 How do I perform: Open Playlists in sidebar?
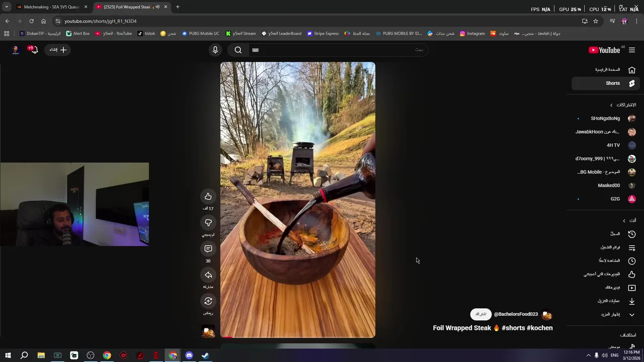(x=606, y=247)
